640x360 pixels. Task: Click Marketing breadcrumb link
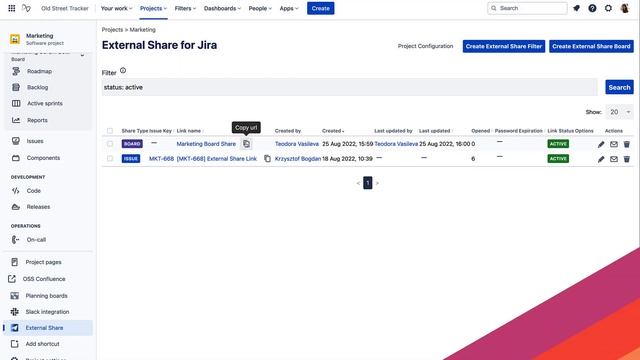[x=142, y=30]
